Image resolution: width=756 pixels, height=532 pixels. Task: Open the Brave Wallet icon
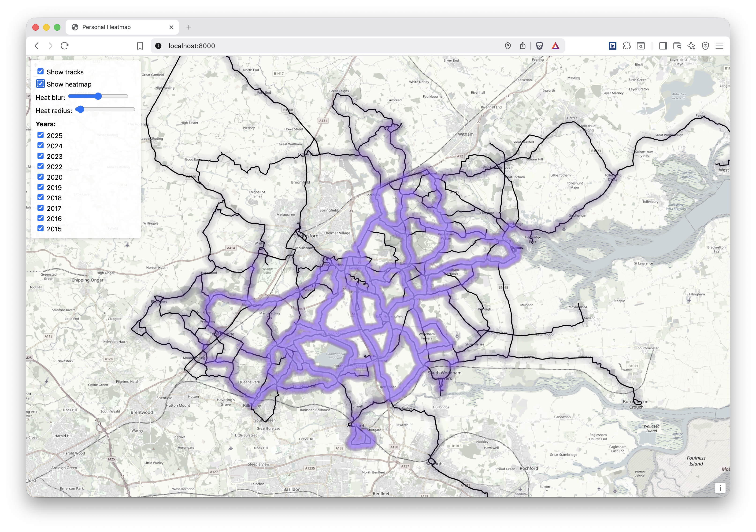coord(677,46)
